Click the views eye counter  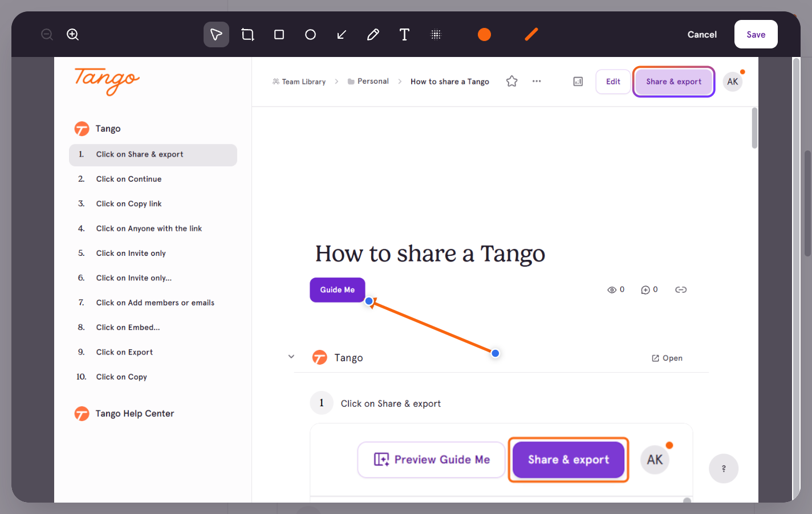[616, 289]
